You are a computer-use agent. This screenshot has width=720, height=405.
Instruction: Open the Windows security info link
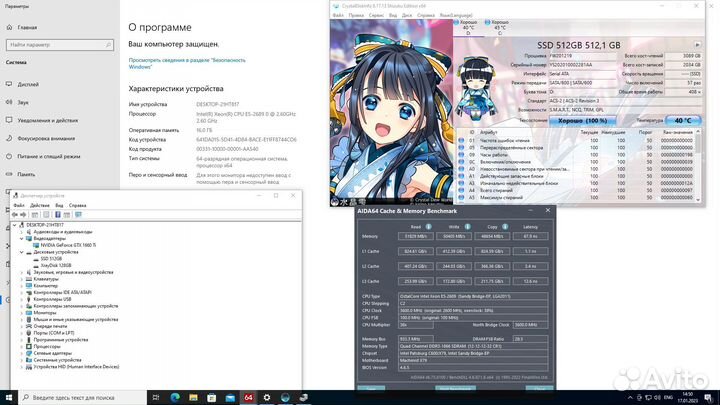click(x=187, y=63)
